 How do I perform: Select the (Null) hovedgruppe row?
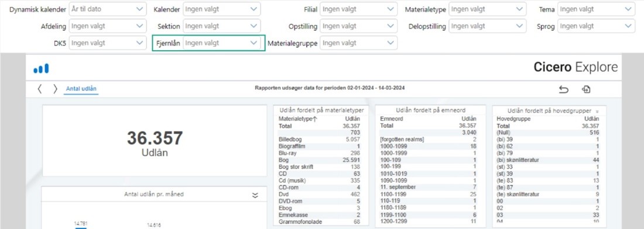(x=548, y=133)
